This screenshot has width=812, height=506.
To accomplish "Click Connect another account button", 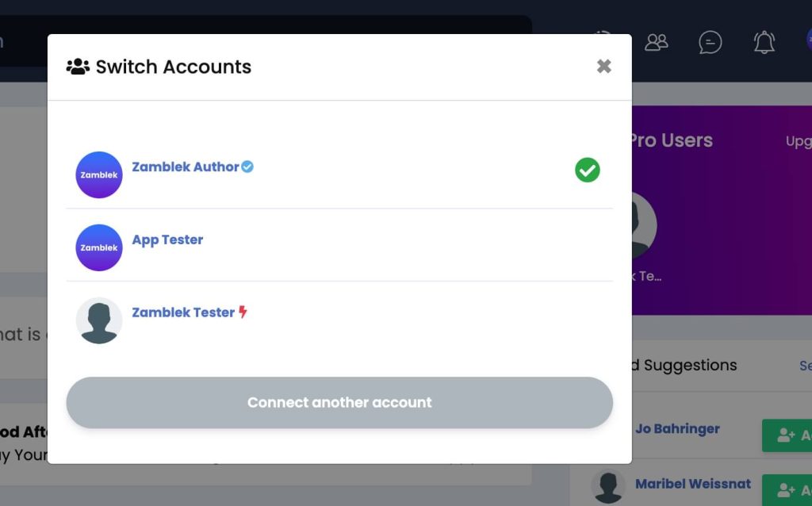I will 339,402.
